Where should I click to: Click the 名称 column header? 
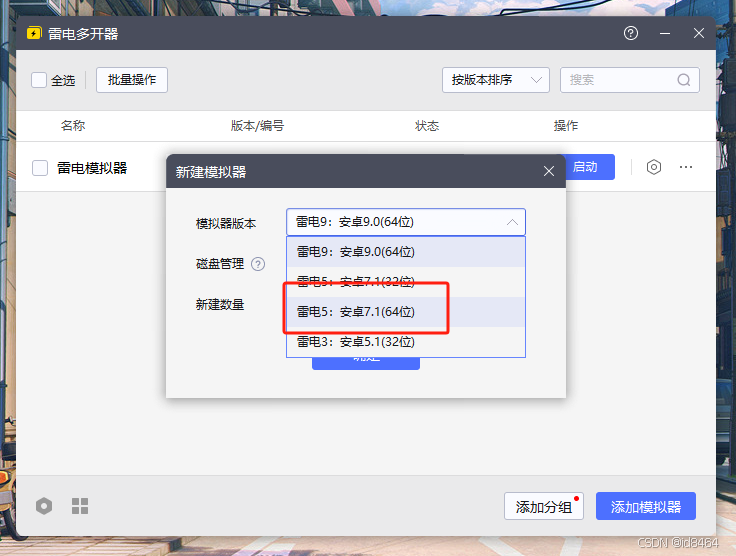click(73, 126)
